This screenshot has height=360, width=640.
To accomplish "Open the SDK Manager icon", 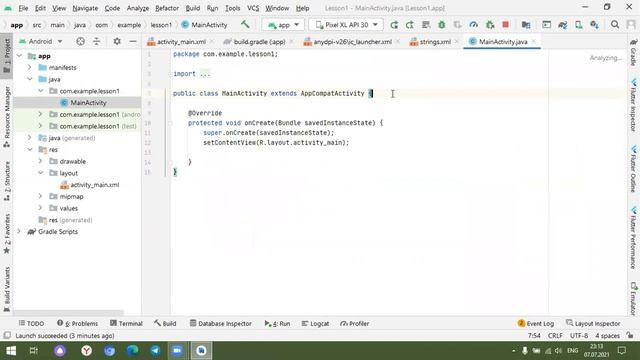I will pos(594,25).
